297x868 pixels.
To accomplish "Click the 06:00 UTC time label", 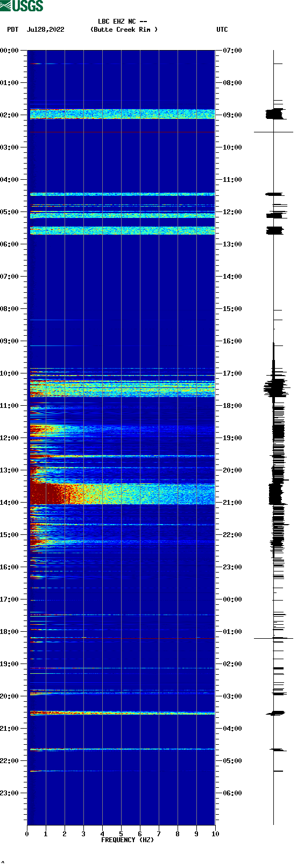I will (x=232, y=793).
